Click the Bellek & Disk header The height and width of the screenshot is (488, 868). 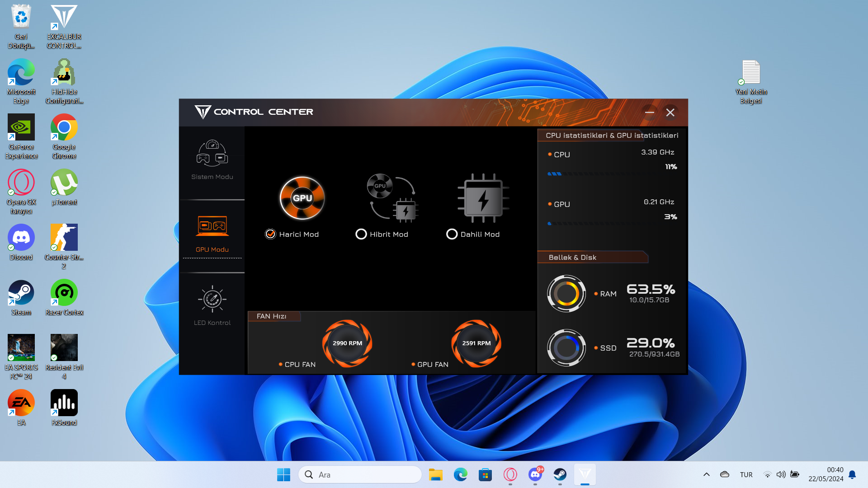572,258
